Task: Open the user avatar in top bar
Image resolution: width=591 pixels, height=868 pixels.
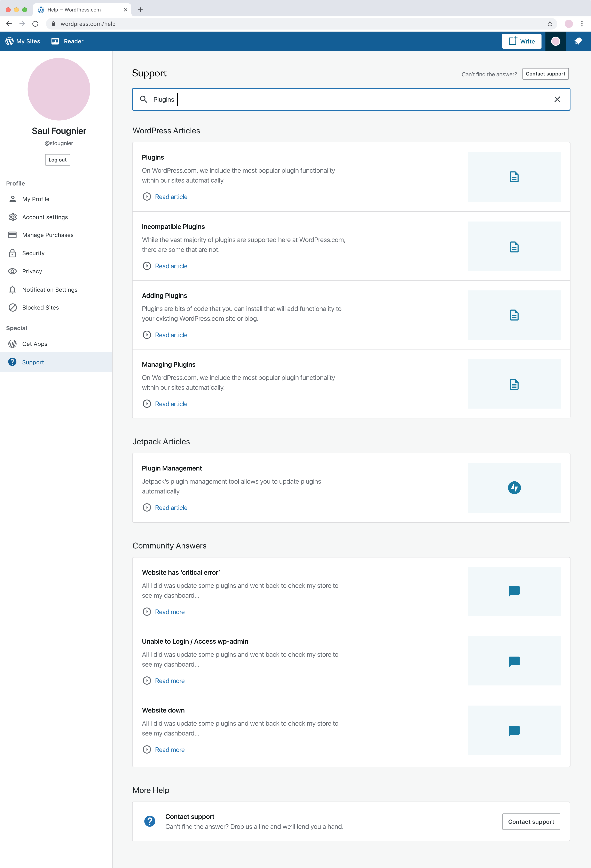Action: point(555,41)
